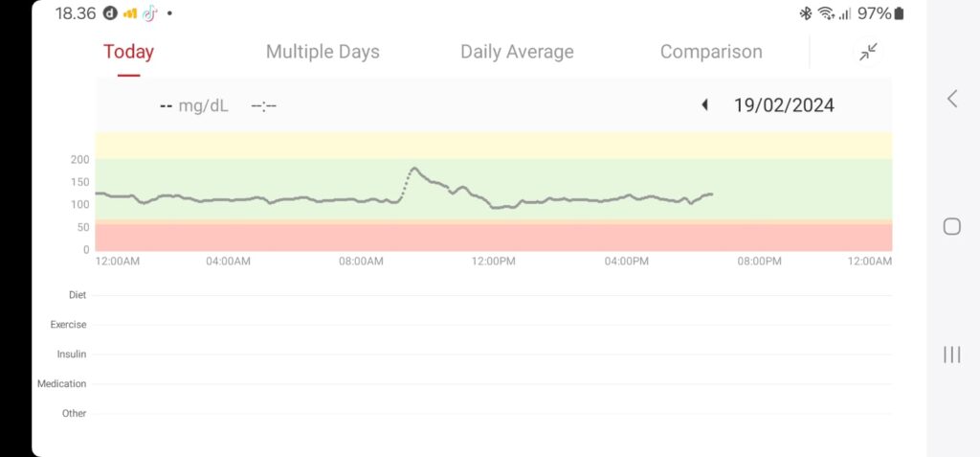Tap the TikTok notification icon
Viewport: 980px width, 457px height.
click(149, 13)
